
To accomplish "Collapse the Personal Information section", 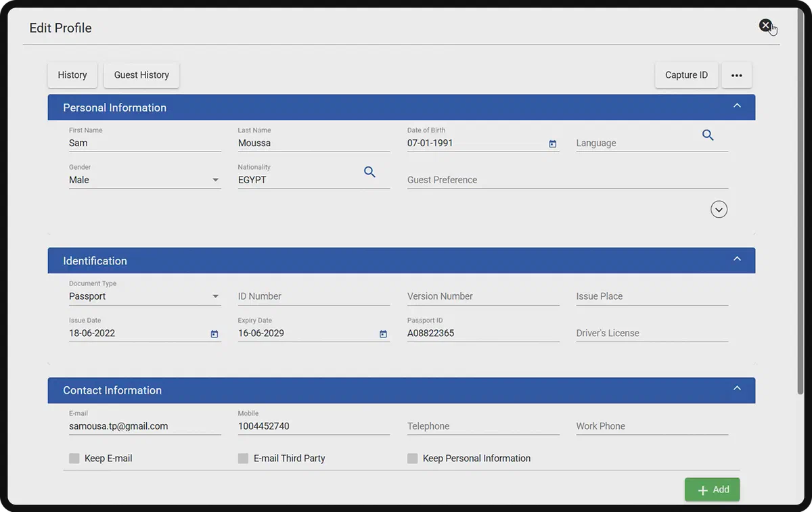I will [x=737, y=106].
